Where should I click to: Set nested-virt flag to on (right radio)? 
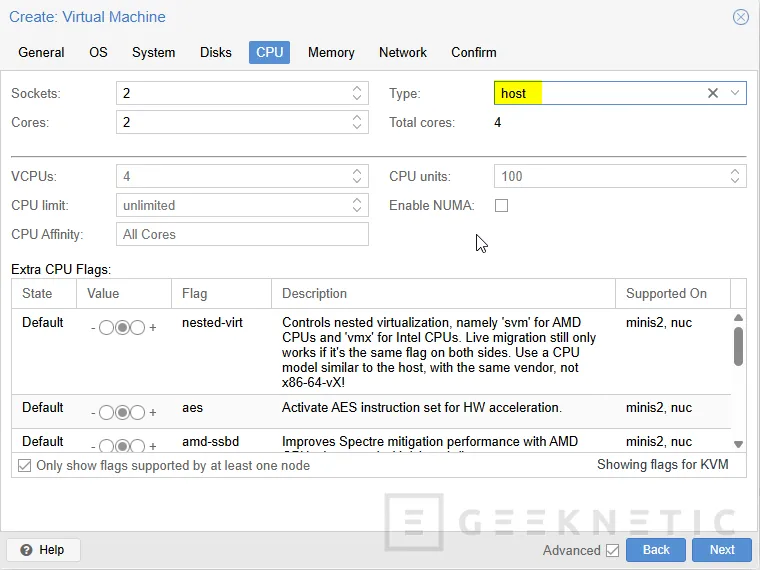point(138,328)
